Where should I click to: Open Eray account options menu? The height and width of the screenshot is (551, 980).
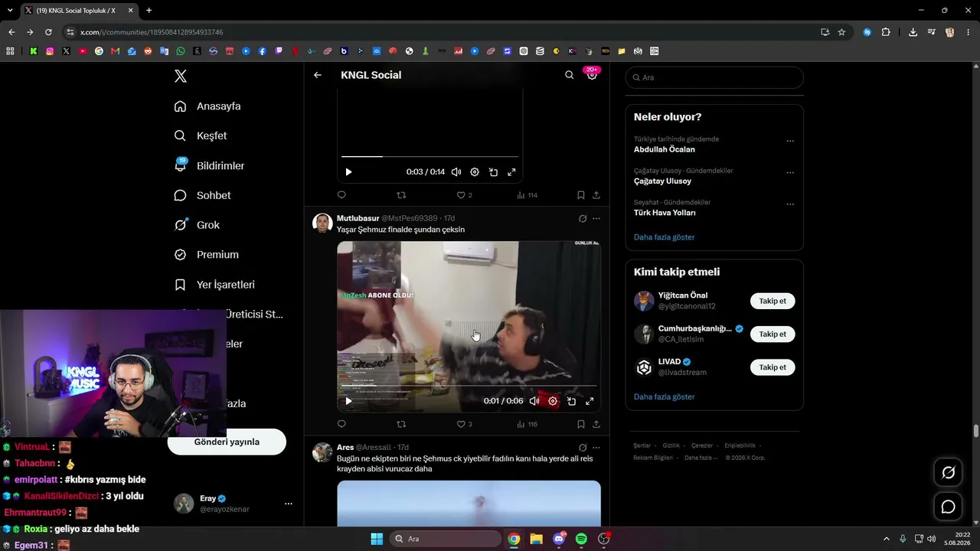(x=289, y=504)
